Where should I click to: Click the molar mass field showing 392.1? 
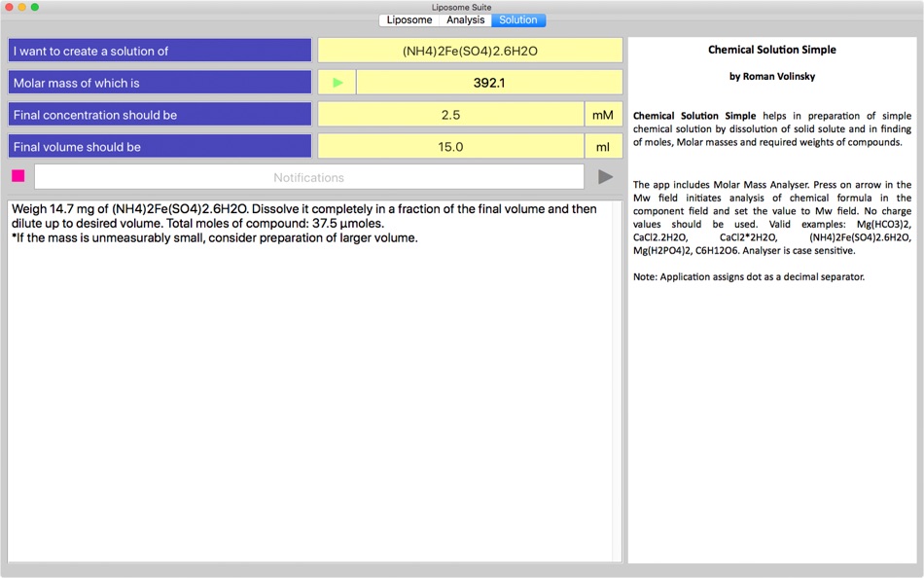pos(489,83)
